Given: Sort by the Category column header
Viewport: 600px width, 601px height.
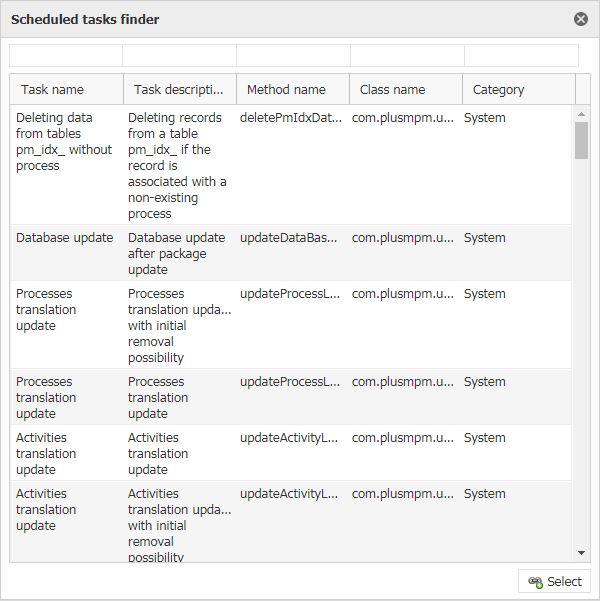Looking at the screenshot, I should (519, 89).
